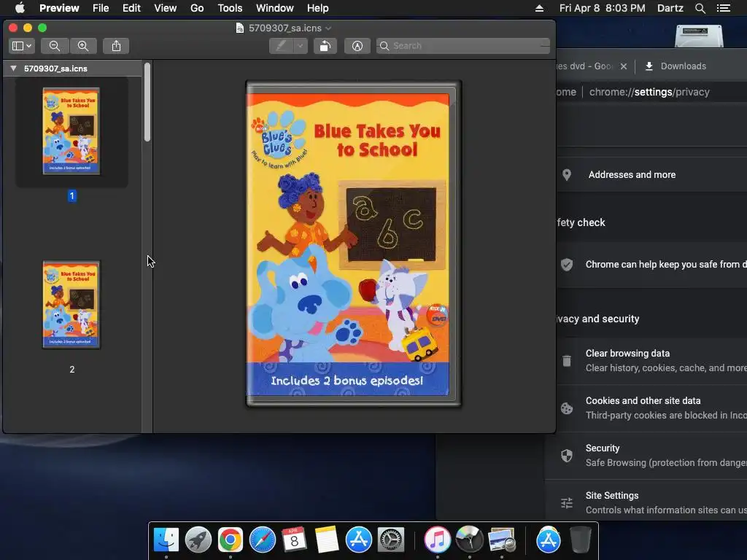Open Preview from the Dock

[502, 540]
